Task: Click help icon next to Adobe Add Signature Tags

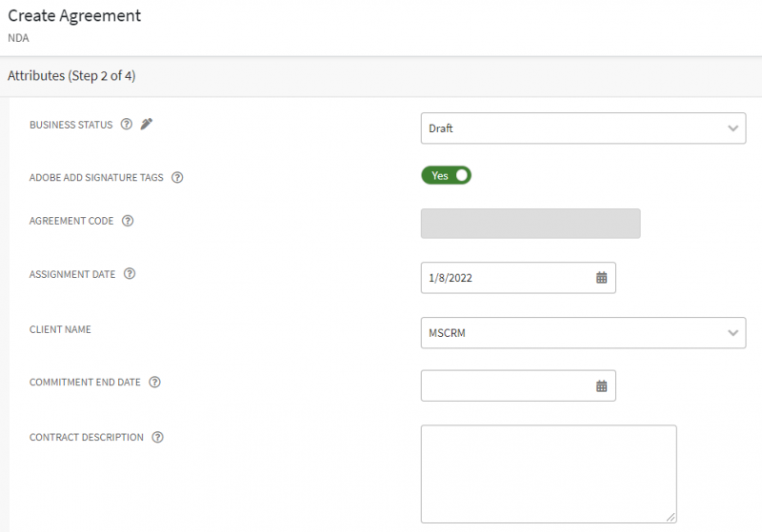Action: tap(177, 177)
